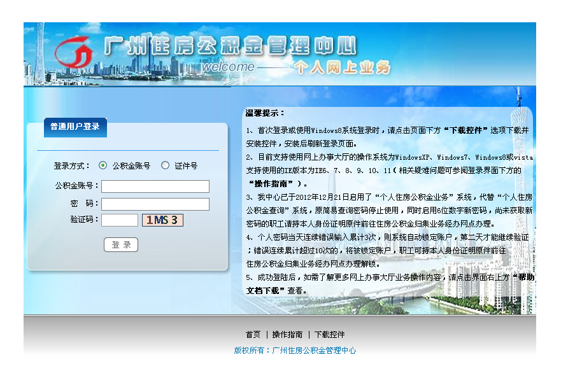This screenshot has width=561, height=392.
Task: Click the 个人网上业务 banner text
Action: point(343,67)
